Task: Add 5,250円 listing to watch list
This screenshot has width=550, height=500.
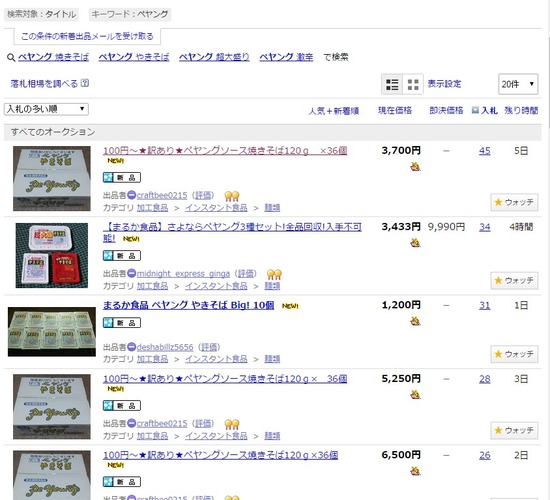Action: click(x=514, y=430)
